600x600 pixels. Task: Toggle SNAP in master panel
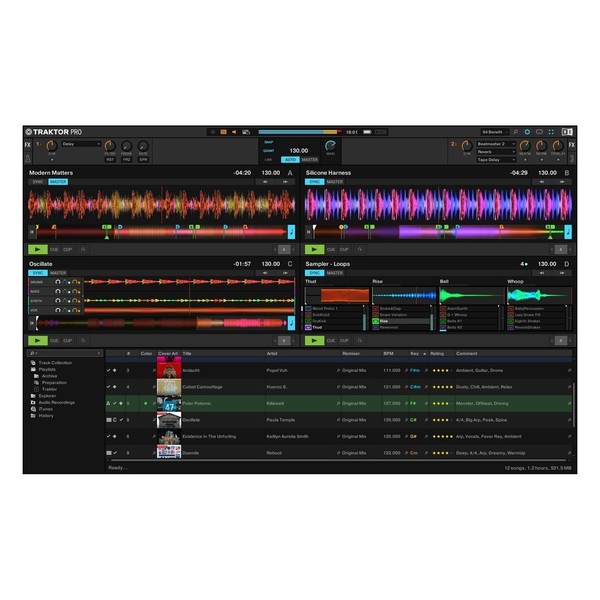point(269,142)
